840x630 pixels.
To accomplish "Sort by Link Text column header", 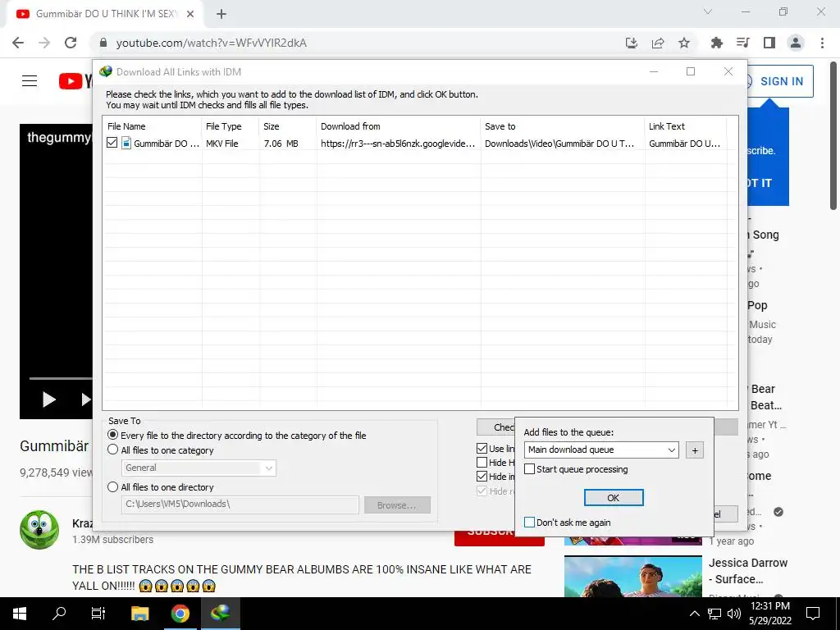I will tap(686, 126).
